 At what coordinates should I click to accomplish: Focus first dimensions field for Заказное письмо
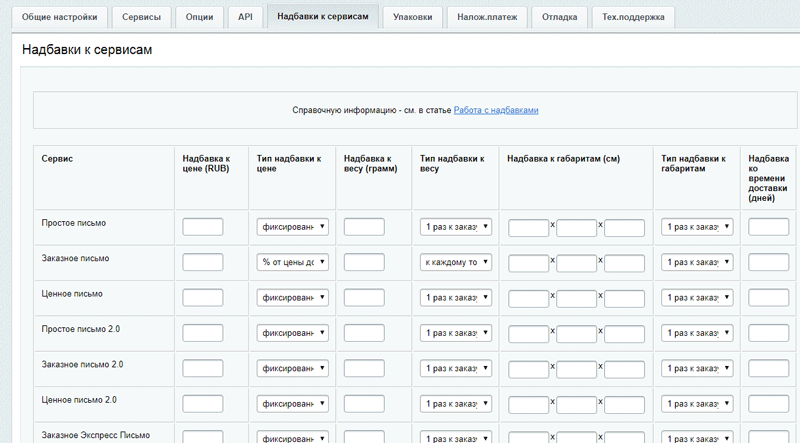tap(528, 263)
